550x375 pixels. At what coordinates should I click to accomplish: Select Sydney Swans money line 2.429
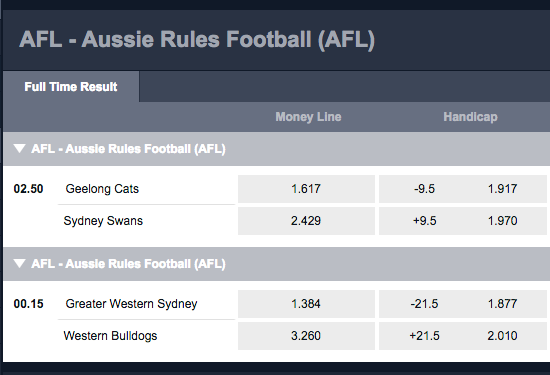click(306, 221)
